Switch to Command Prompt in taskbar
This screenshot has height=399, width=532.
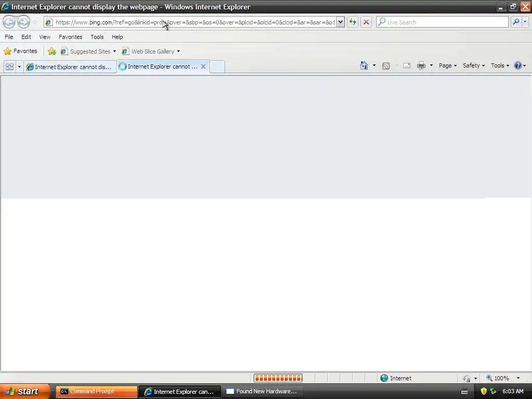coord(96,392)
